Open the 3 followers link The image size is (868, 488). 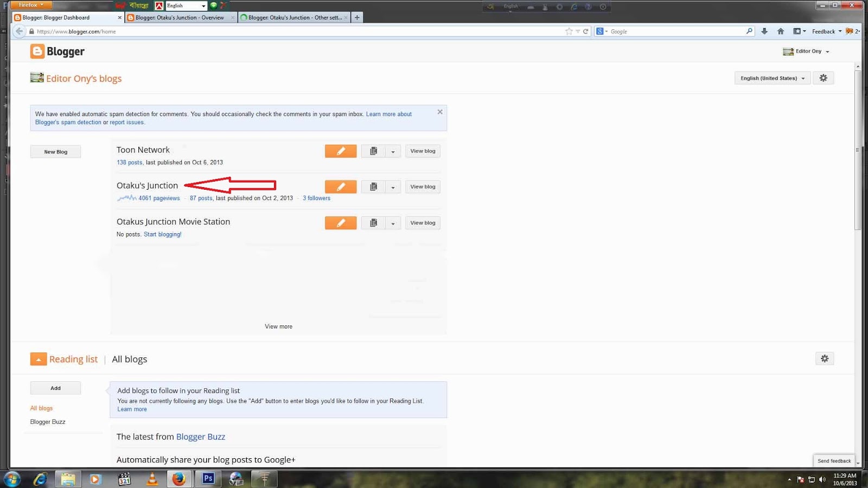316,198
